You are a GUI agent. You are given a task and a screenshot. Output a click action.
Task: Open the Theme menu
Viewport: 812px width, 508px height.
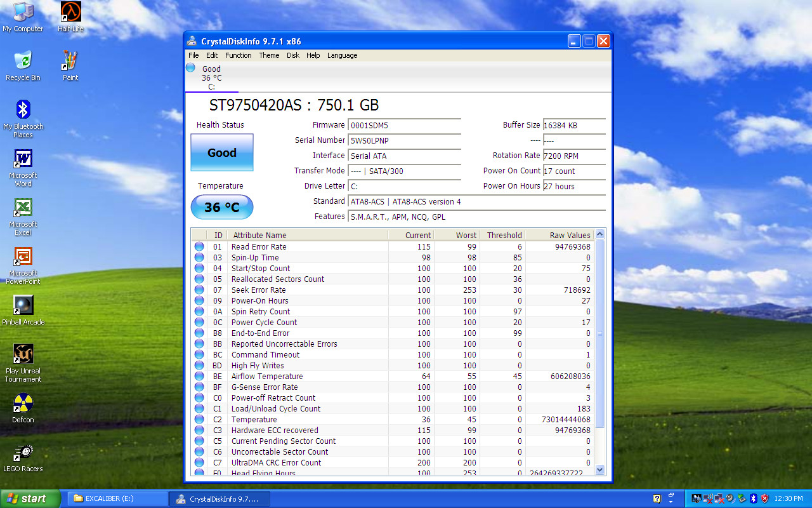click(x=269, y=55)
